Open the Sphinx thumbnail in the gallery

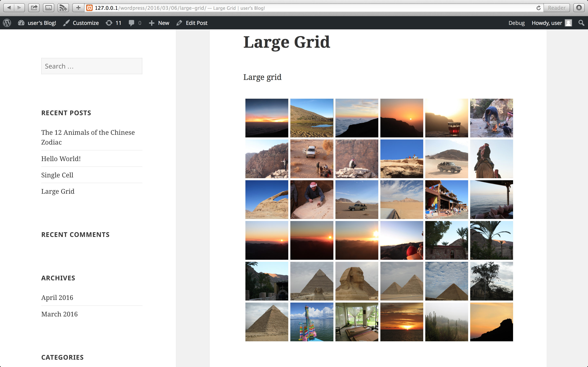click(356, 281)
